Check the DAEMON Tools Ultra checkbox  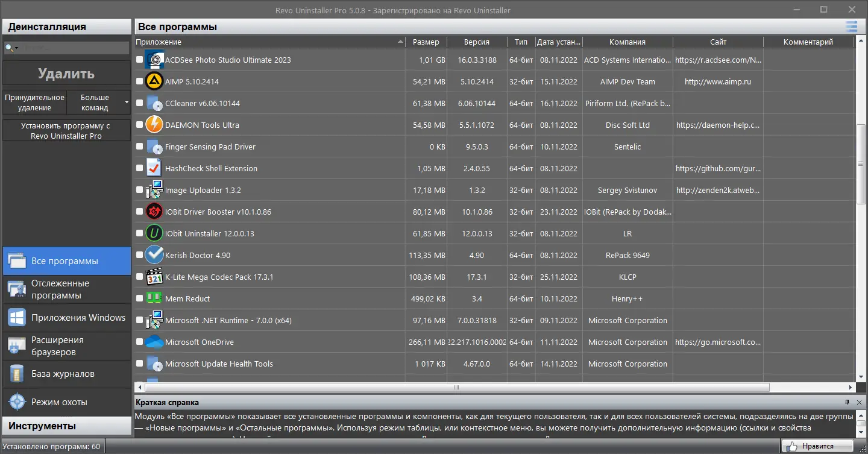coord(140,125)
